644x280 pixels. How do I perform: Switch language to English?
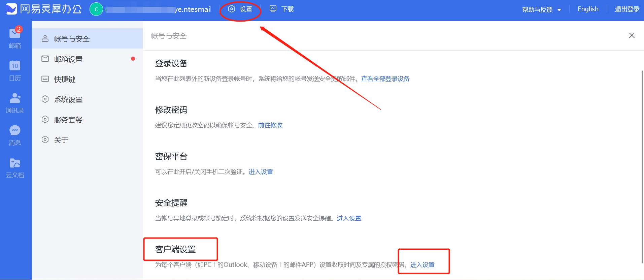[588, 9]
